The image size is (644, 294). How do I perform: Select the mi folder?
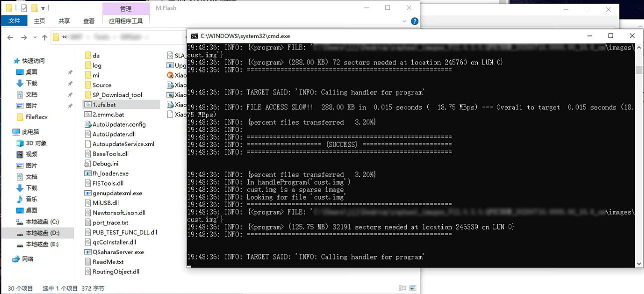(96, 75)
